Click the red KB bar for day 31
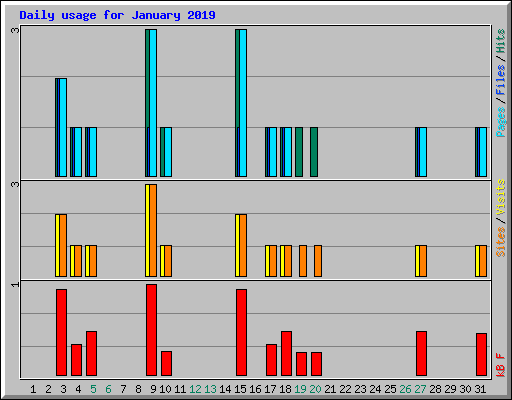 tap(481, 355)
